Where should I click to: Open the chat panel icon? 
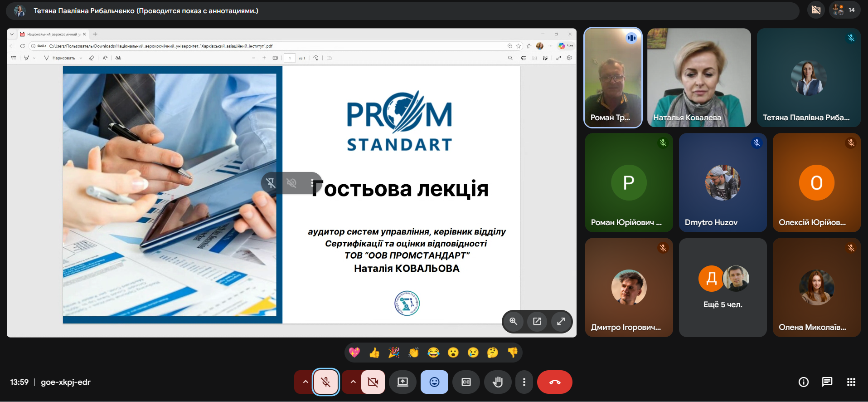pyautogui.click(x=827, y=382)
